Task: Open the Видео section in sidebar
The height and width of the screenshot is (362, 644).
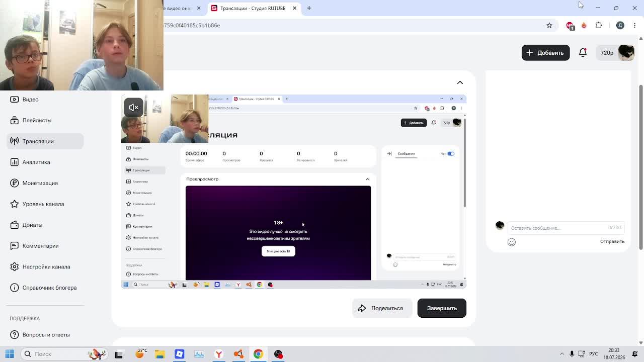Action: (45, 100)
